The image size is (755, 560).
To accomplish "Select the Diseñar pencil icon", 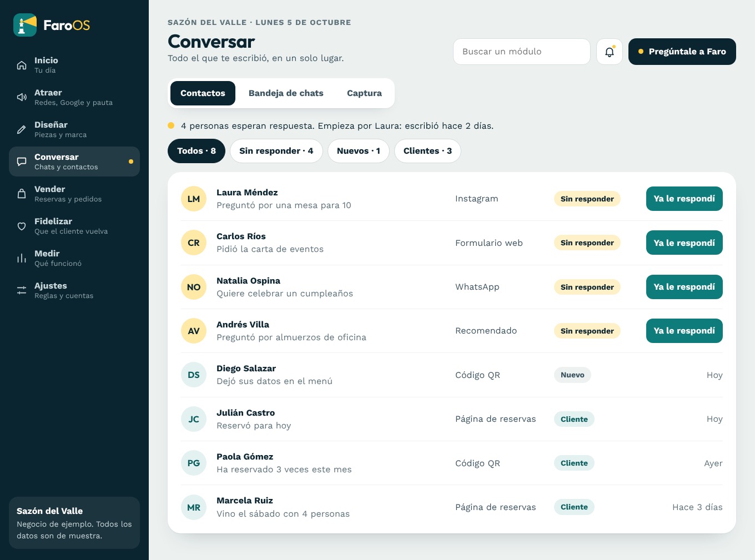I will (22, 129).
